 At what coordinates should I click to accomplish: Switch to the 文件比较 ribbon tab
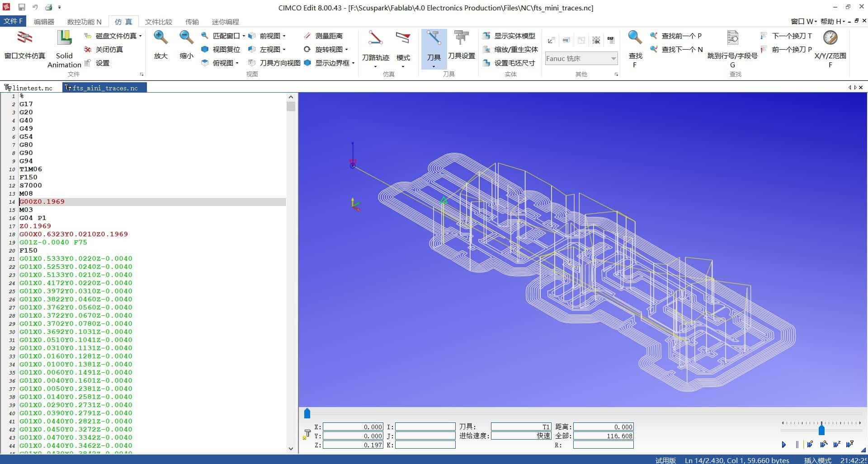pos(158,22)
